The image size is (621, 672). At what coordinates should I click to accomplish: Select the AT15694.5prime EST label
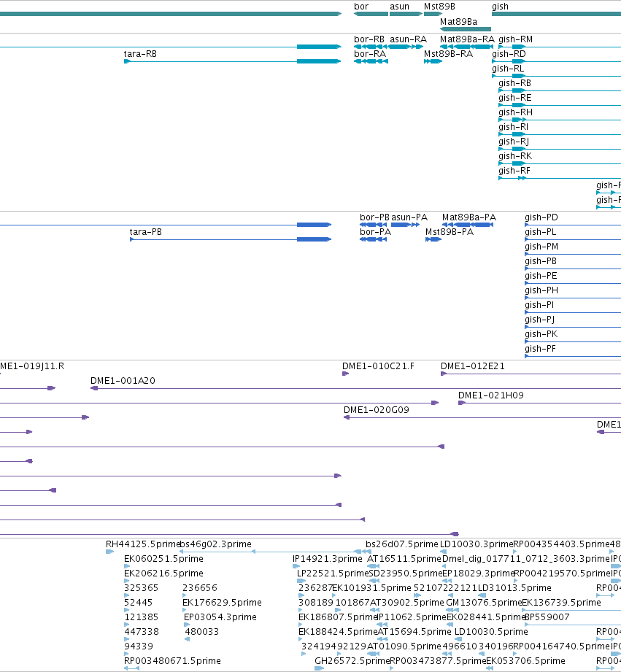tap(414, 631)
